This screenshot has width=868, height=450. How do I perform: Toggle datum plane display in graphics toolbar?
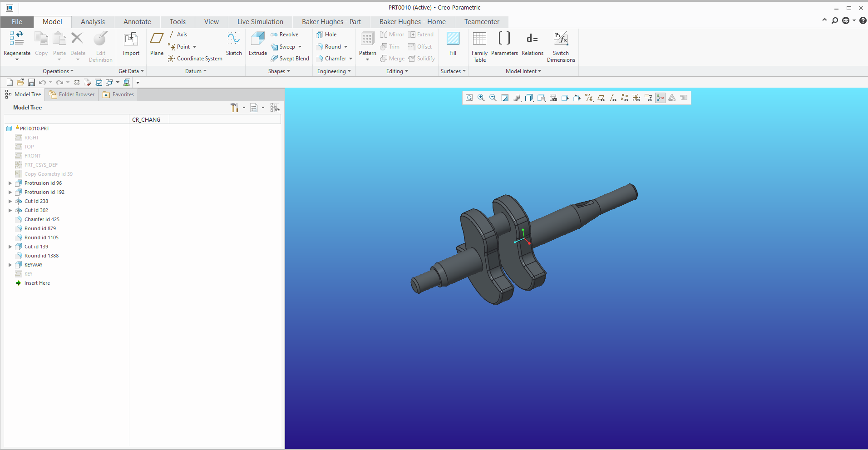coord(601,98)
